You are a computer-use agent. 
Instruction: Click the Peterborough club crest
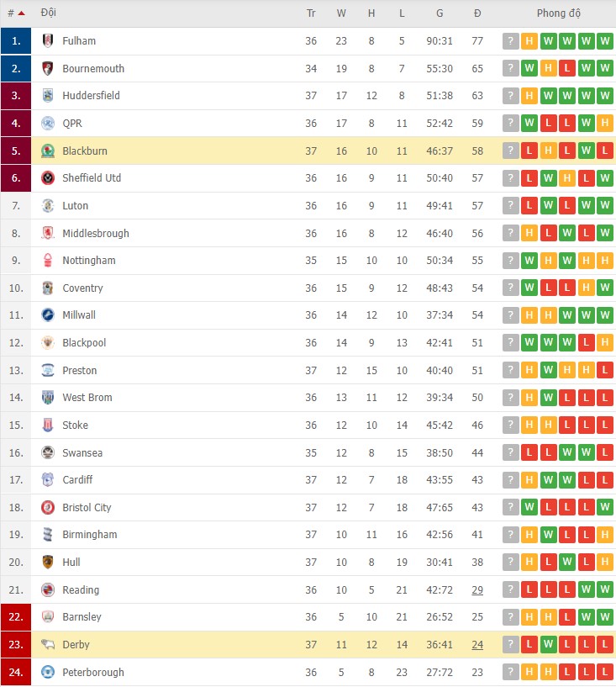(x=47, y=672)
